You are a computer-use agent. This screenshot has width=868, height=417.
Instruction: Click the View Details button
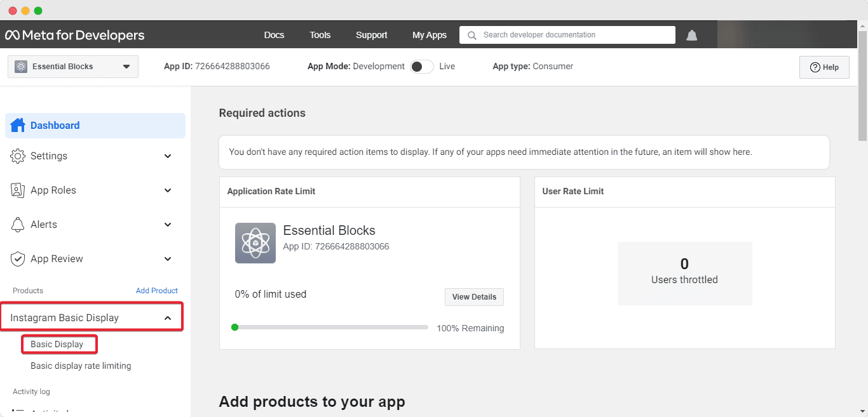tap(474, 297)
